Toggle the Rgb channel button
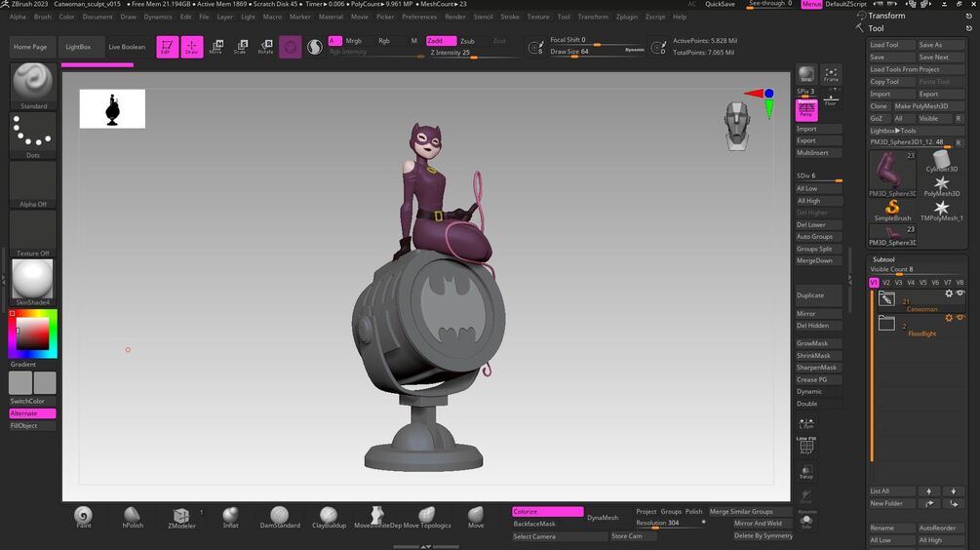 click(384, 41)
